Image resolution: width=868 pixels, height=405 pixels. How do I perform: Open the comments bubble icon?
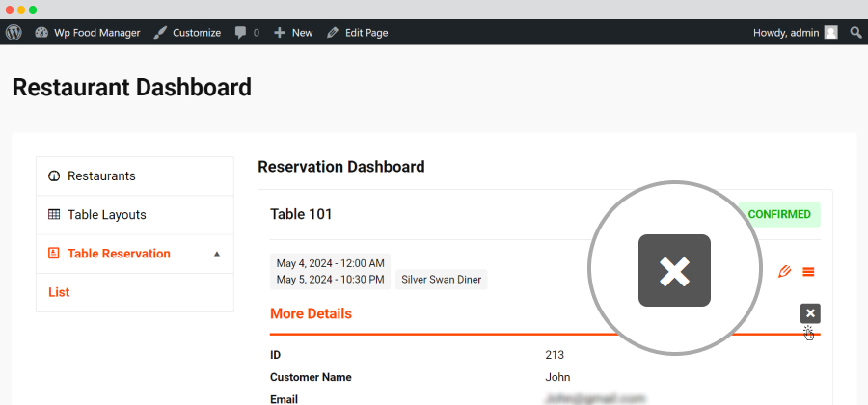click(240, 33)
